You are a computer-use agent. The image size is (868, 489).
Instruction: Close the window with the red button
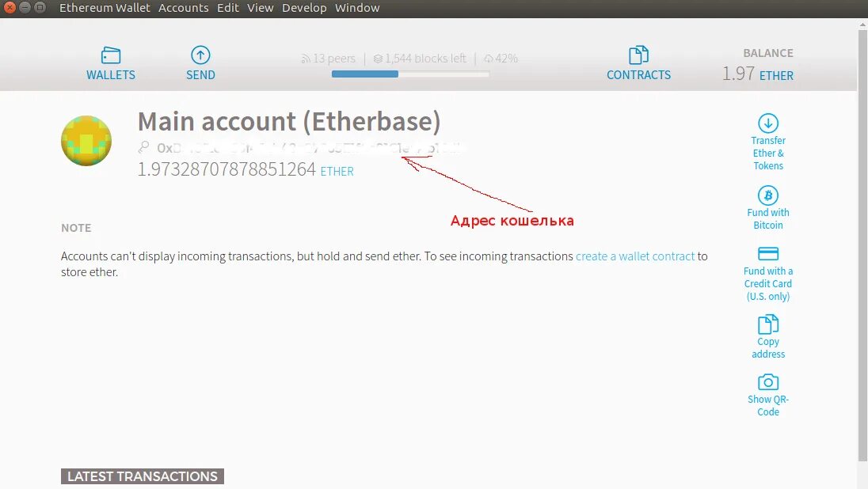(10, 8)
